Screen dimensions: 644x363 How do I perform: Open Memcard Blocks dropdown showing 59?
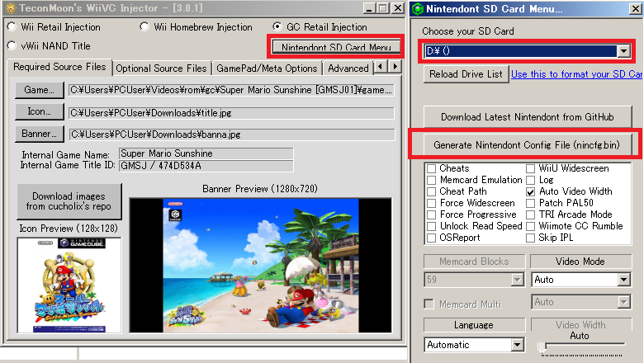click(x=474, y=280)
